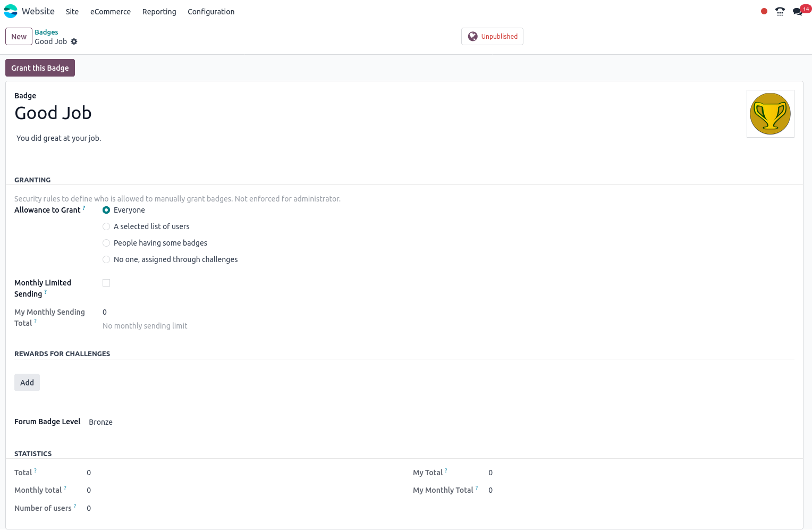Click the Grant this Badge button
Screen dimensions: 812x530
(x=40, y=68)
